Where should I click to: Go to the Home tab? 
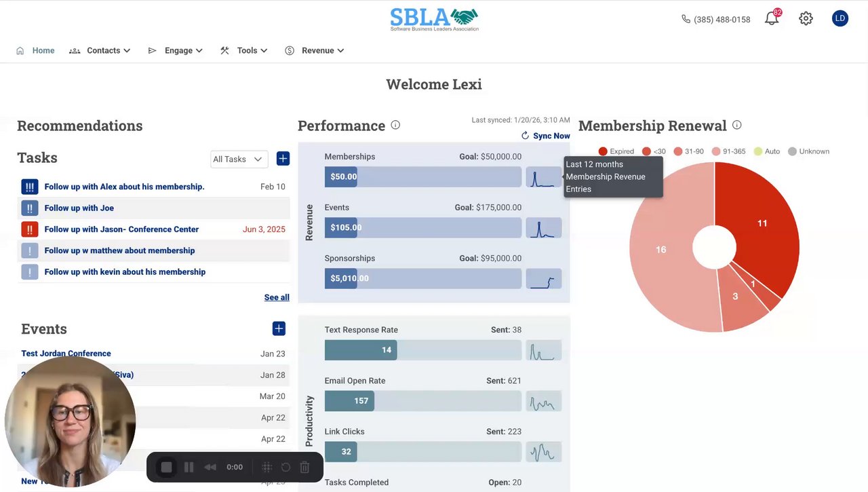[35, 50]
